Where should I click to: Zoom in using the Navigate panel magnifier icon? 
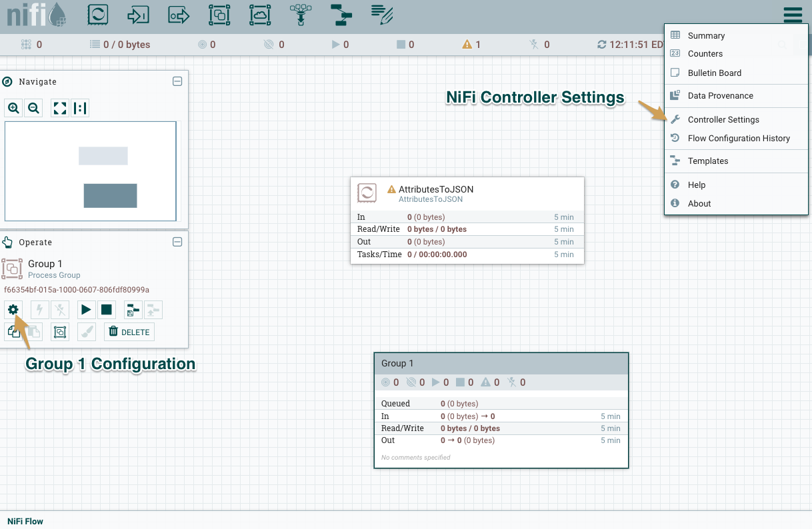pos(13,108)
